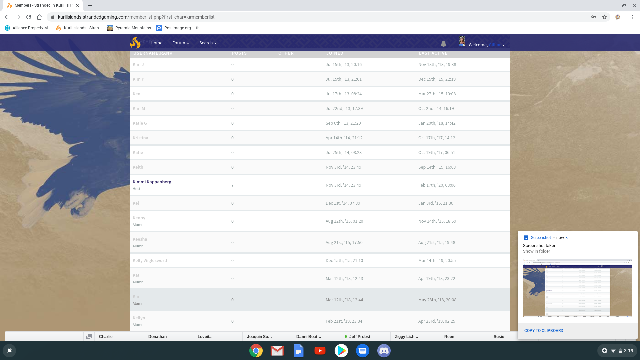Image resolution: width=640 pixels, height=360 pixels.
Task: Click the extension icon beside the bookmark star
Action: (618, 17)
